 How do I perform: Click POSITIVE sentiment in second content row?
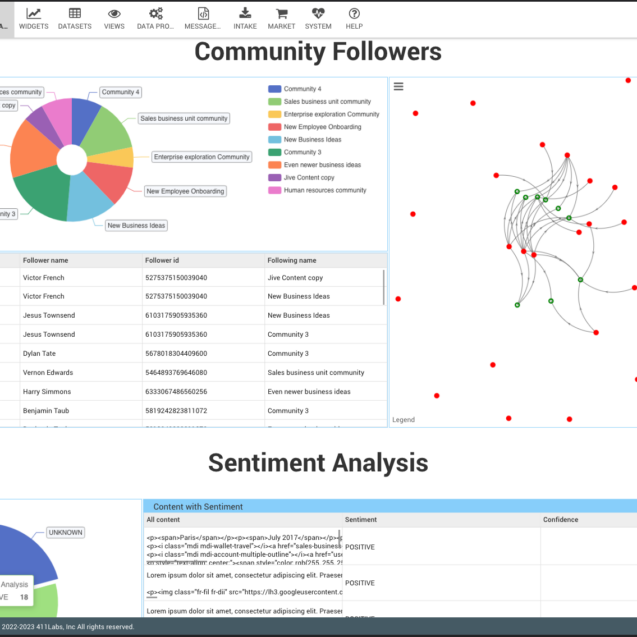click(x=360, y=583)
